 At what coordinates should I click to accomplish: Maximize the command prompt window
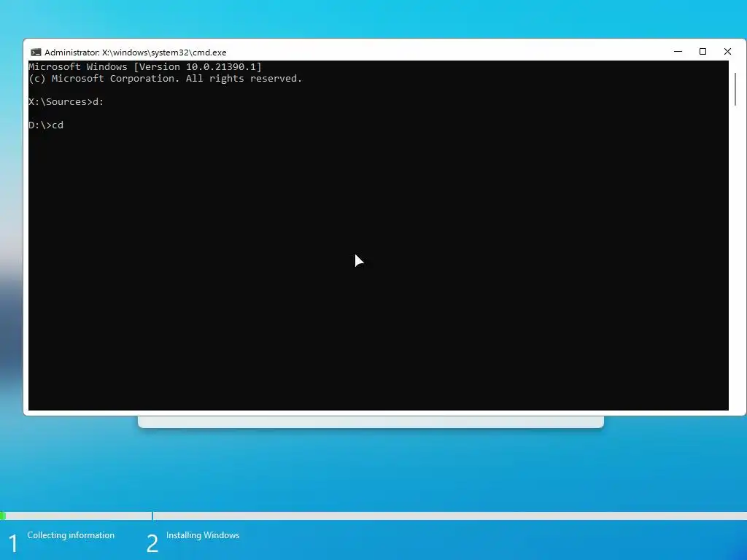click(703, 52)
